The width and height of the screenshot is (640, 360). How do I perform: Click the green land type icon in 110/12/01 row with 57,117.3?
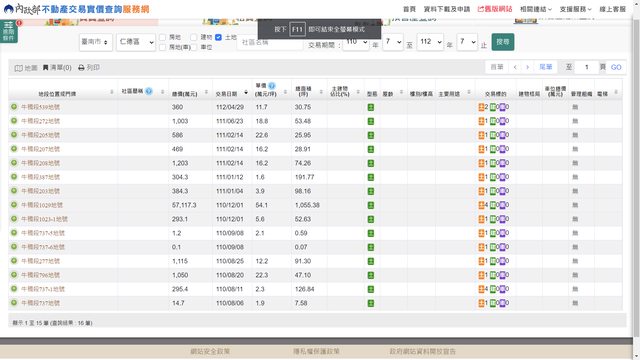point(371,205)
